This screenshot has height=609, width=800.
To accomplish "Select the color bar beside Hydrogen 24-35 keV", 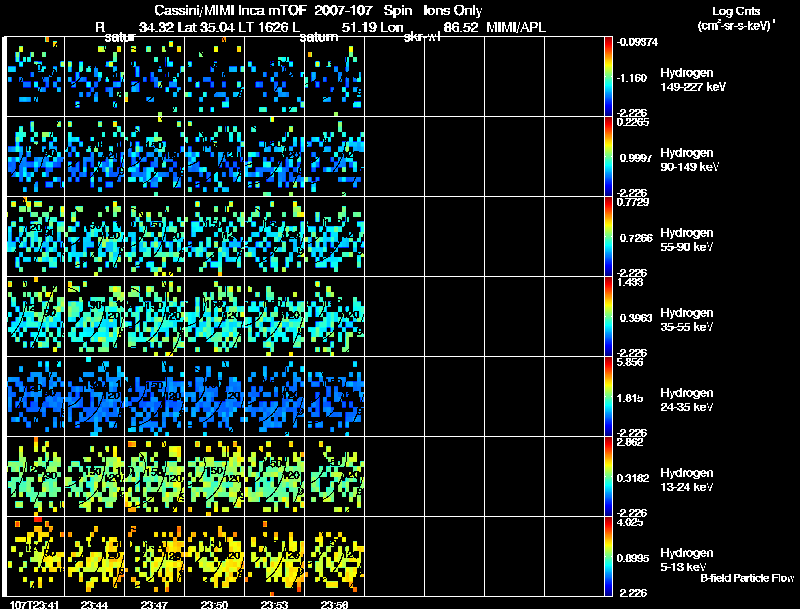I will click(x=609, y=397).
